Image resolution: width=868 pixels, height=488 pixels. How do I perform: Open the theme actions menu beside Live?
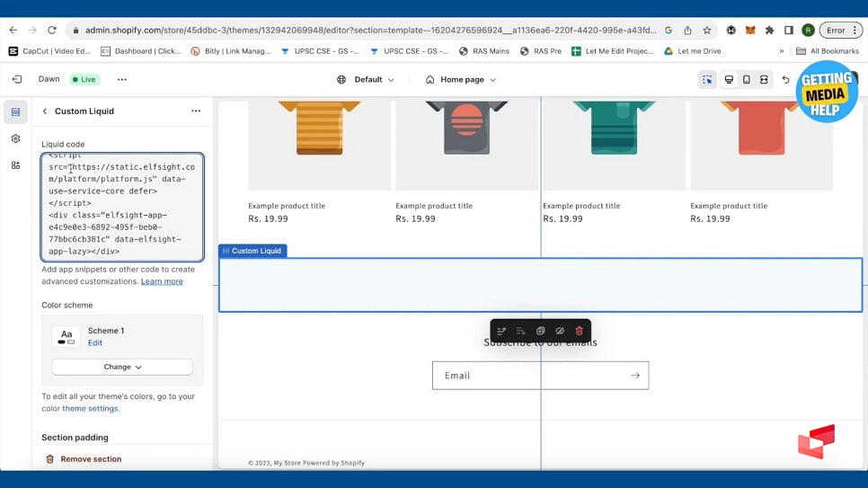point(122,79)
